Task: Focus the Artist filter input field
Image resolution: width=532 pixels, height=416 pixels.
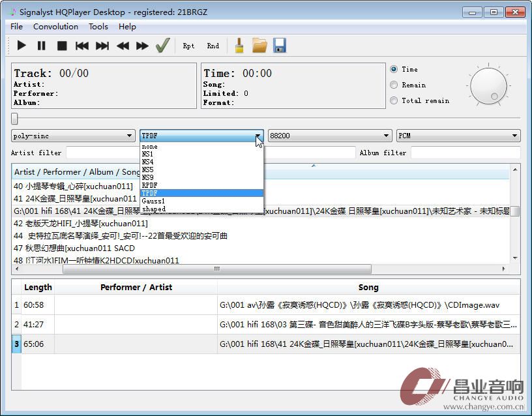Action: coord(103,153)
